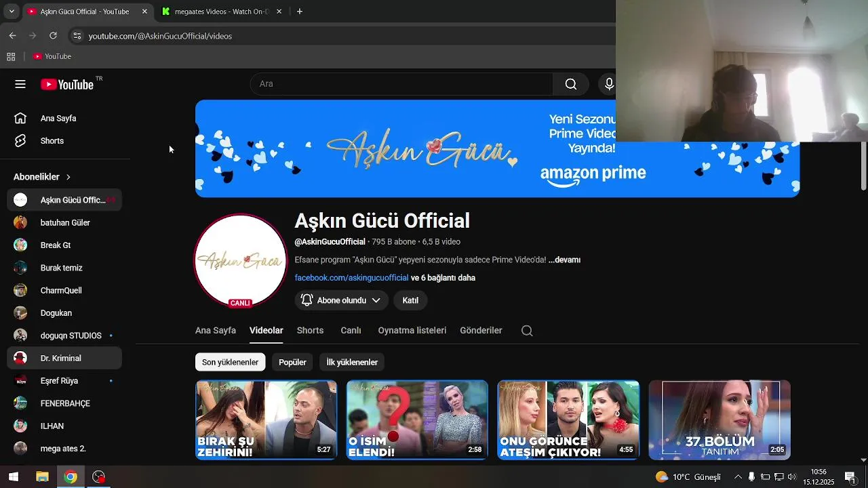Open the tab search dropdown arrow
Image resolution: width=868 pixels, height=488 pixels.
pyautogui.click(x=12, y=12)
